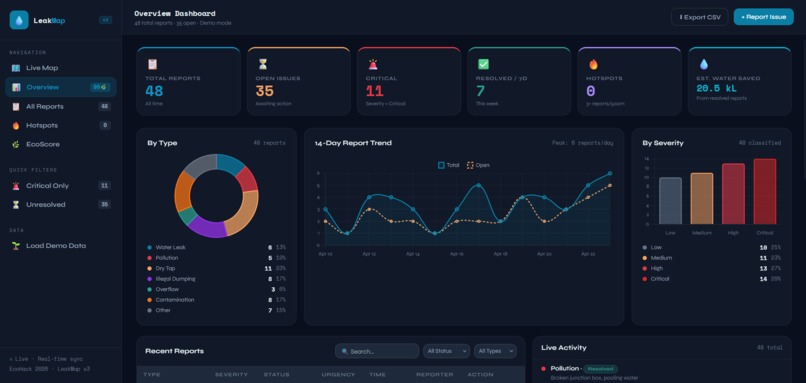Click the Load Demo Data seedling icon
The height and width of the screenshot is (383, 806).
(16, 246)
